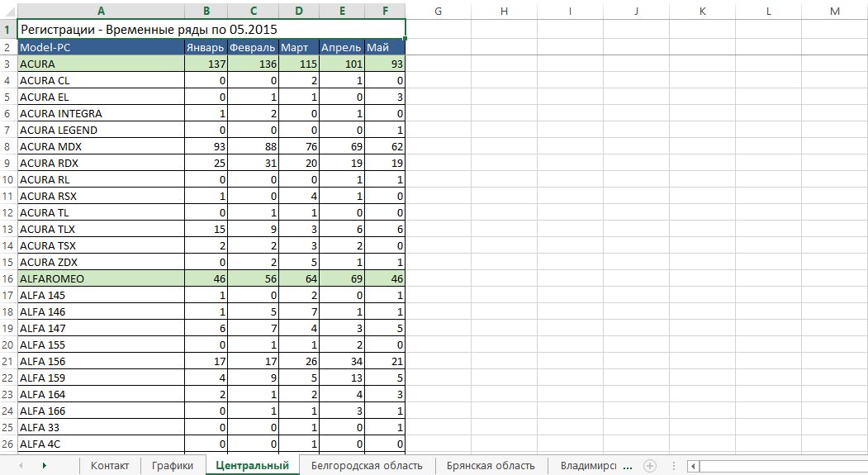
Task: Select the 'ALFA 33' cell
Action: tap(101, 427)
